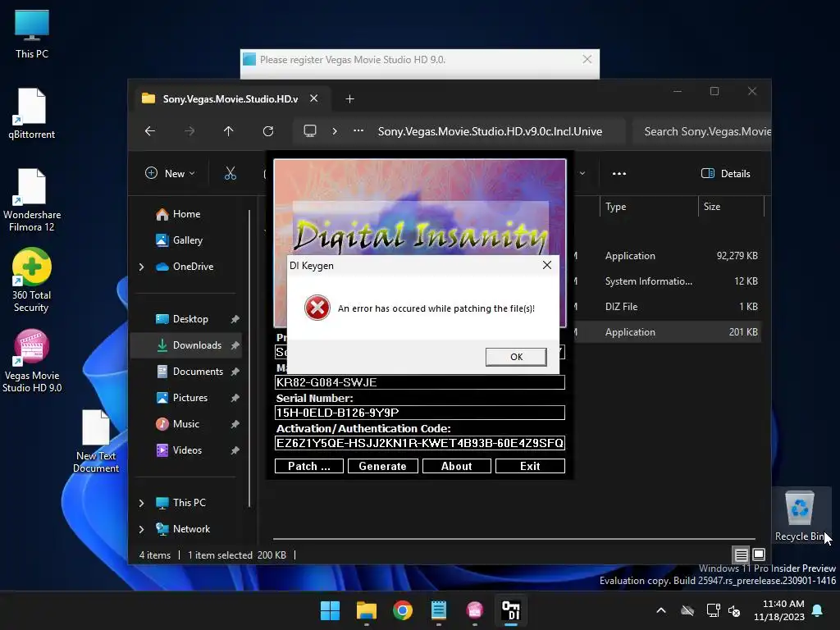The image size is (840, 630).
Task: Open DI Keygen taskbar icon
Action: point(510,610)
